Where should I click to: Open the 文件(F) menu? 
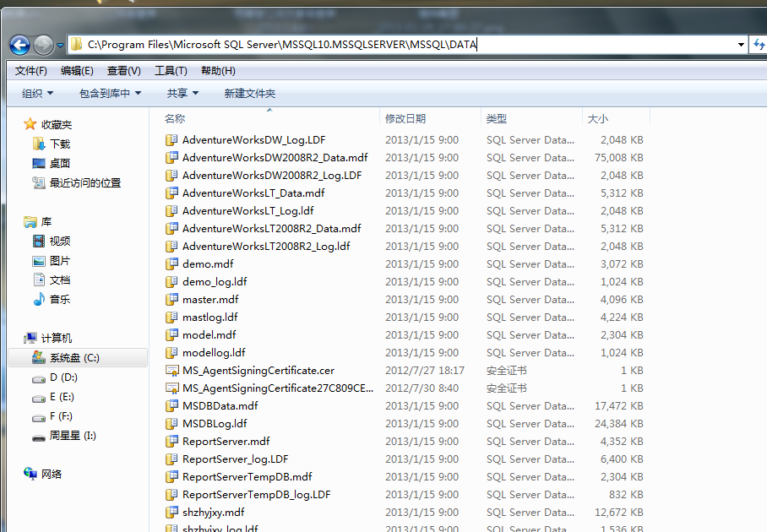click(x=30, y=71)
